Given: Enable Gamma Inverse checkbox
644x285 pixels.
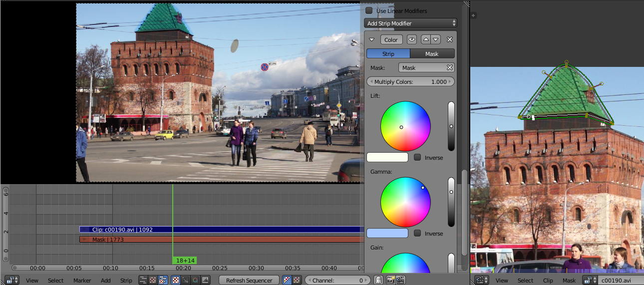Looking at the screenshot, I should tap(417, 233).
